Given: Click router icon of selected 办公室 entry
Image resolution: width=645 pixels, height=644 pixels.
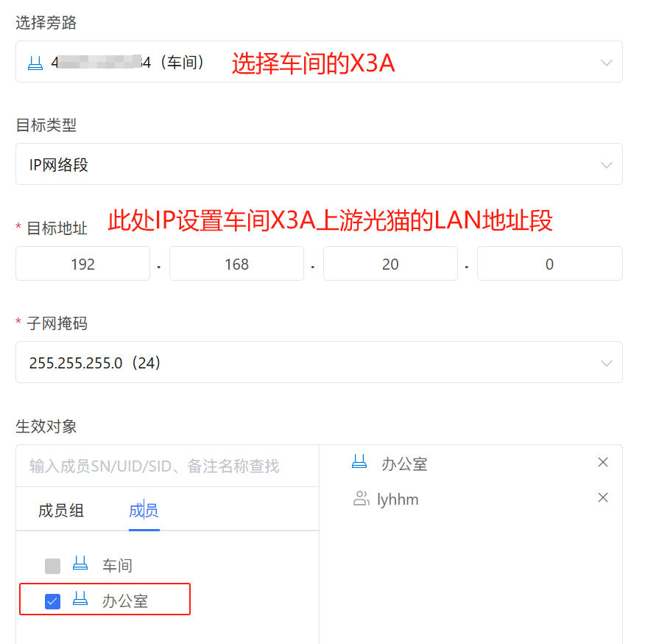Looking at the screenshot, I should (x=359, y=463).
